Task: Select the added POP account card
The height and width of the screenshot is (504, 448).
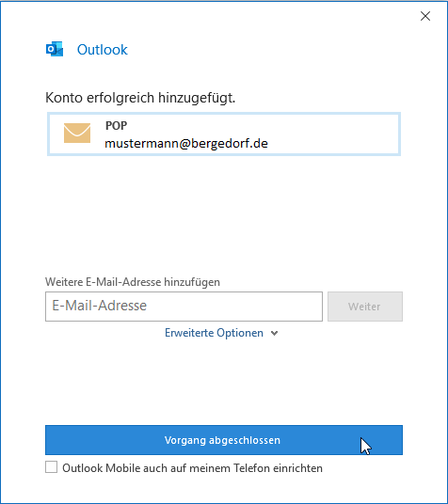Action: coord(224,134)
